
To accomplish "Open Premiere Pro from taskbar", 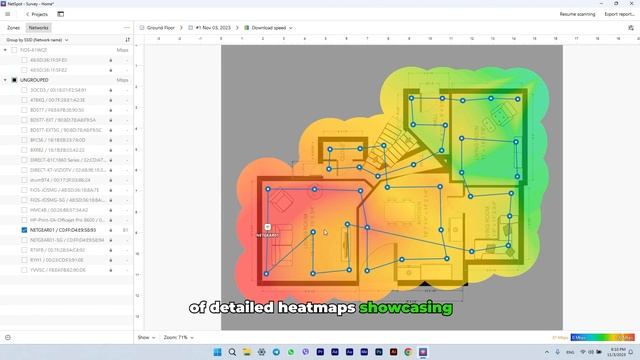I will 320,352.
